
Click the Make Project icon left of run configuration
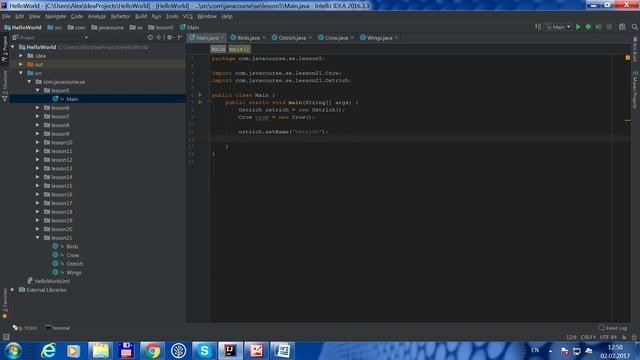tap(538, 27)
